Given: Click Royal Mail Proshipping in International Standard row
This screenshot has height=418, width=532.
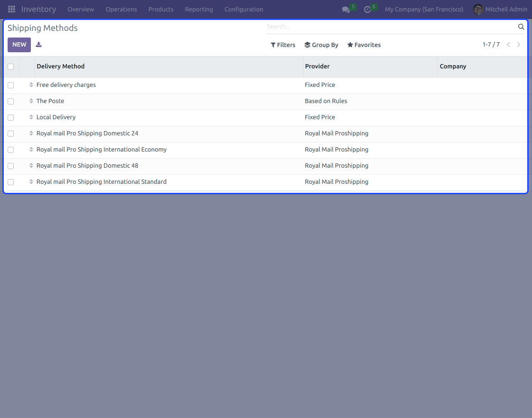Looking at the screenshot, I should (337, 182).
